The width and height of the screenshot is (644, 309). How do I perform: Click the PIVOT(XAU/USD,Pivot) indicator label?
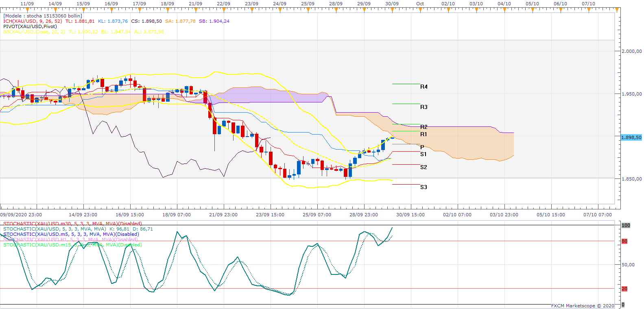pos(30,26)
